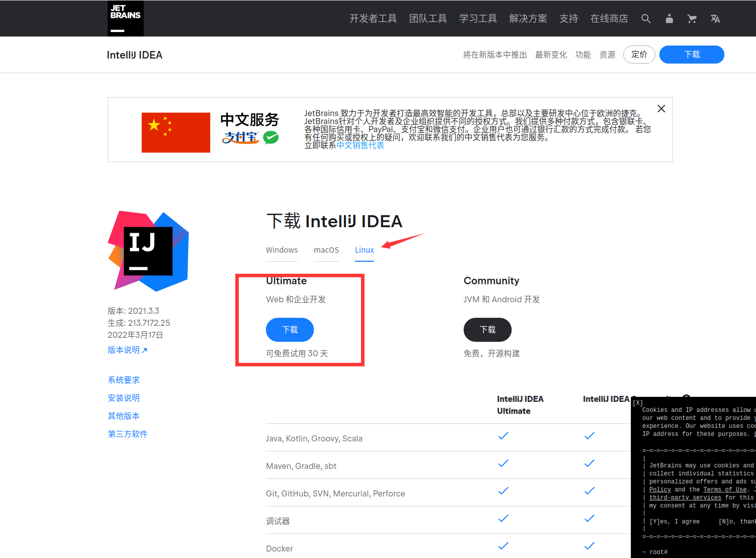Click the 可免费试用 30 天 text
The width and height of the screenshot is (756, 558).
(x=297, y=353)
